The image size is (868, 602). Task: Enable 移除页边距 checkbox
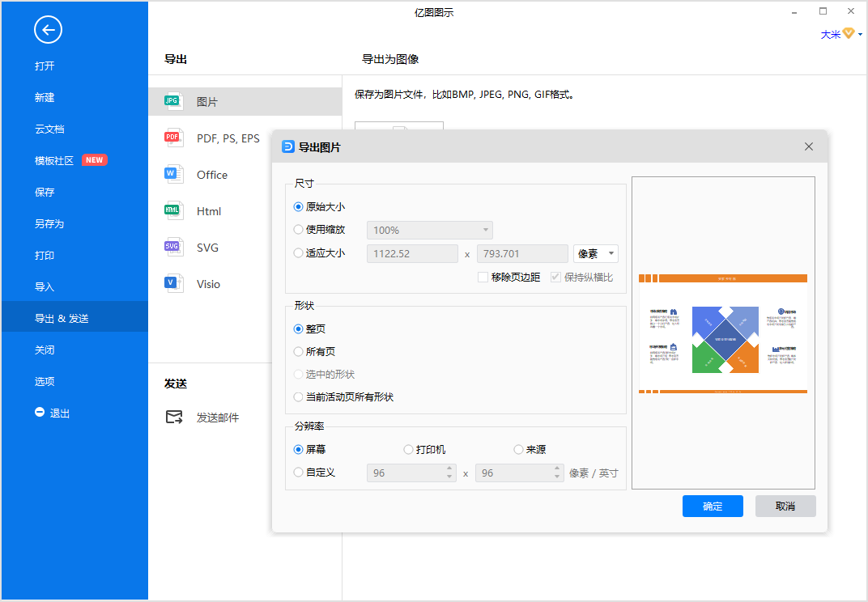[483, 278]
